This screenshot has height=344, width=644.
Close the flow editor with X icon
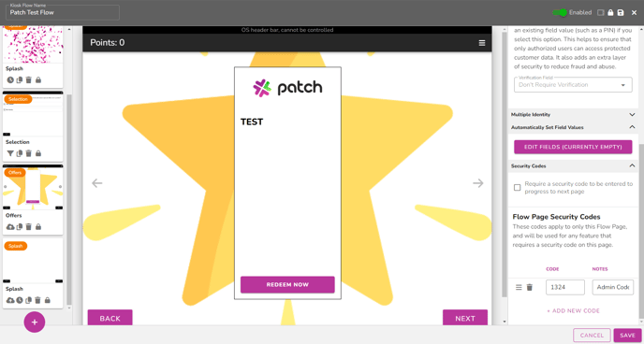(634, 13)
